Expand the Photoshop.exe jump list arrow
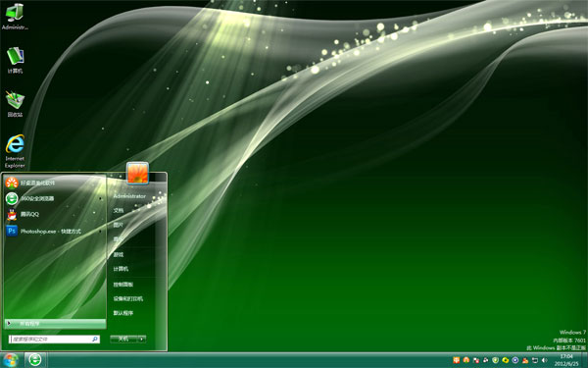The height and width of the screenshot is (368, 588). click(101, 232)
